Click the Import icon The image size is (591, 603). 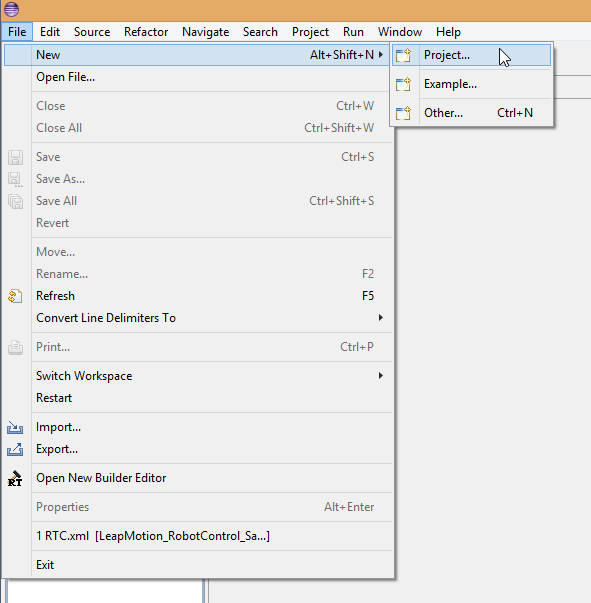(x=15, y=427)
